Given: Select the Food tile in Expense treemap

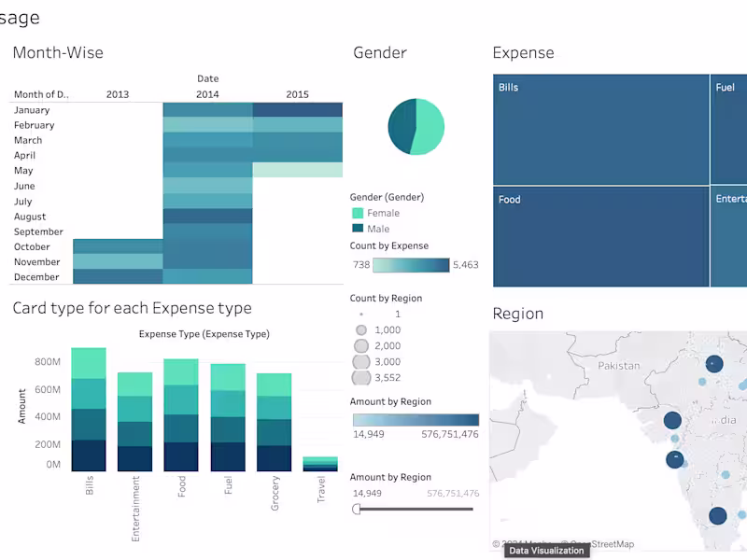Looking at the screenshot, I should click(600, 237).
